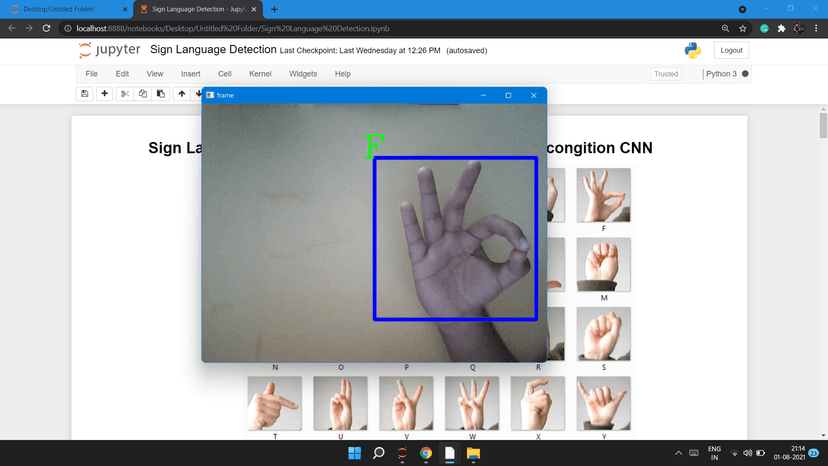Open the File menu
Viewport: 828px width, 466px height.
pyautogui.click(x=91, y=74)
